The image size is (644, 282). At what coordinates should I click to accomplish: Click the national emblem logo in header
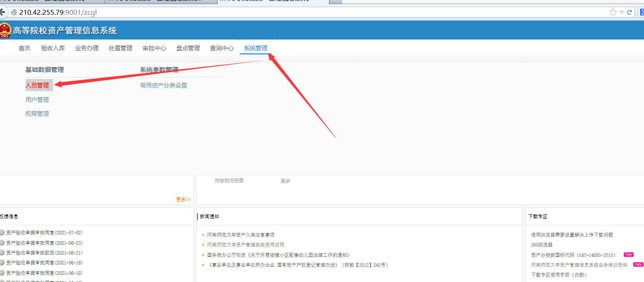(5, 30)
